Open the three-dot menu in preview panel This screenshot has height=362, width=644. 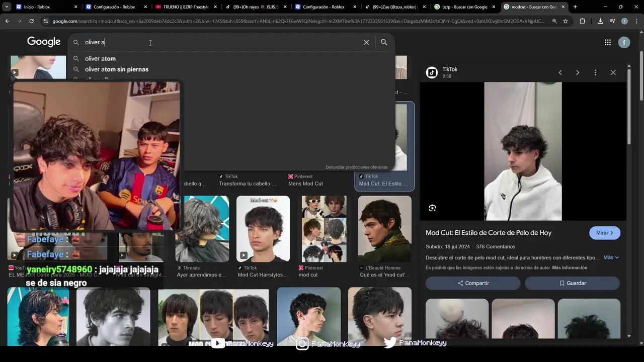pyautogui.click(x=595, y=72)
